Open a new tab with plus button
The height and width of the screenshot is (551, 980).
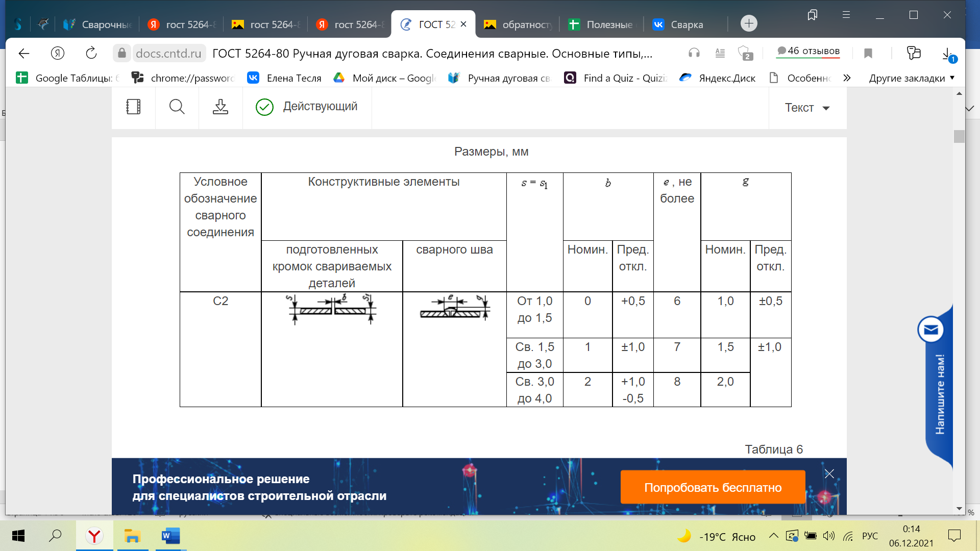click(749, 23)
